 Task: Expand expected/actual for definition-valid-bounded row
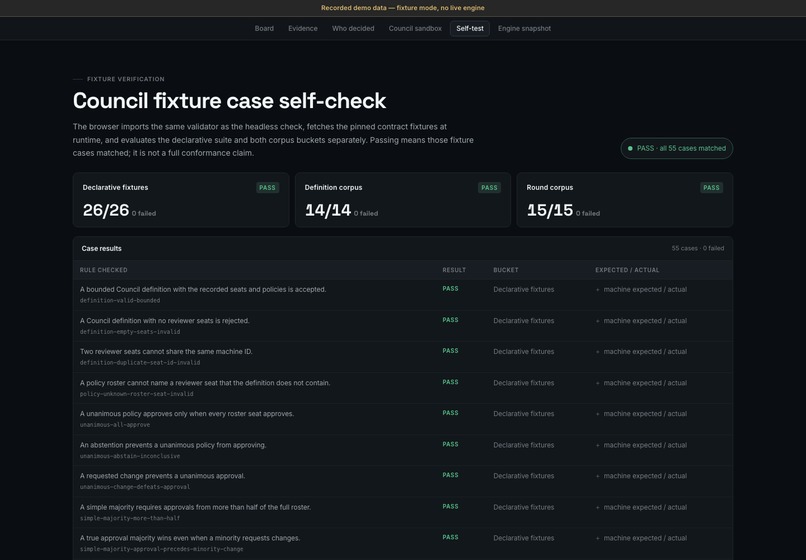tap(641, 290)
